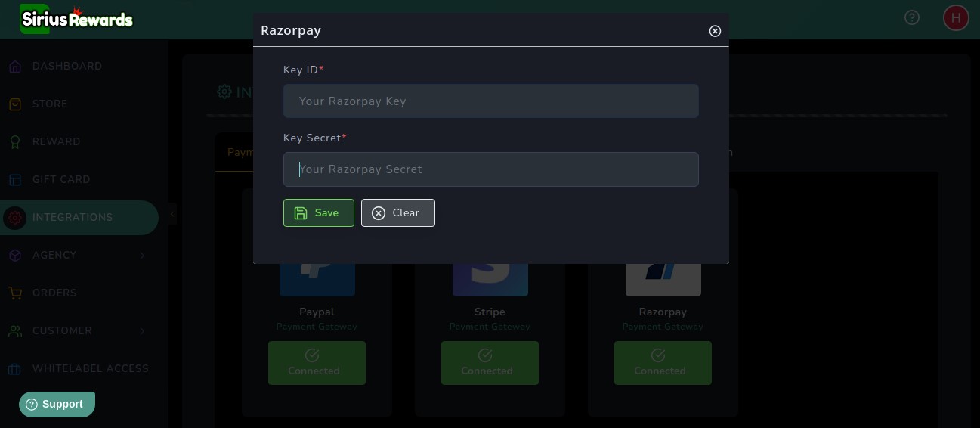
Task: Click the Orders cart icon
Action: [15, 293]
